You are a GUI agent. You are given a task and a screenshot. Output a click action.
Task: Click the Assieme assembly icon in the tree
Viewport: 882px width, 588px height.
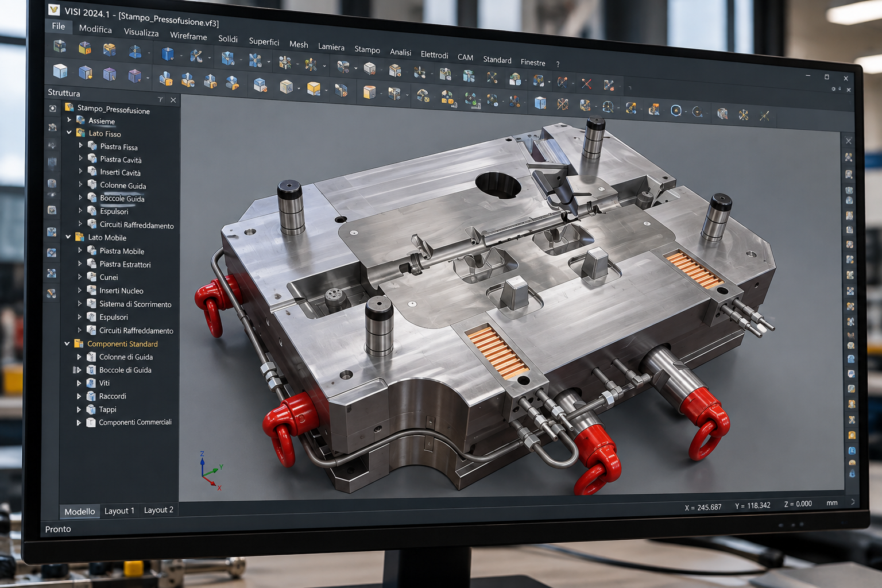coord(81,119)
